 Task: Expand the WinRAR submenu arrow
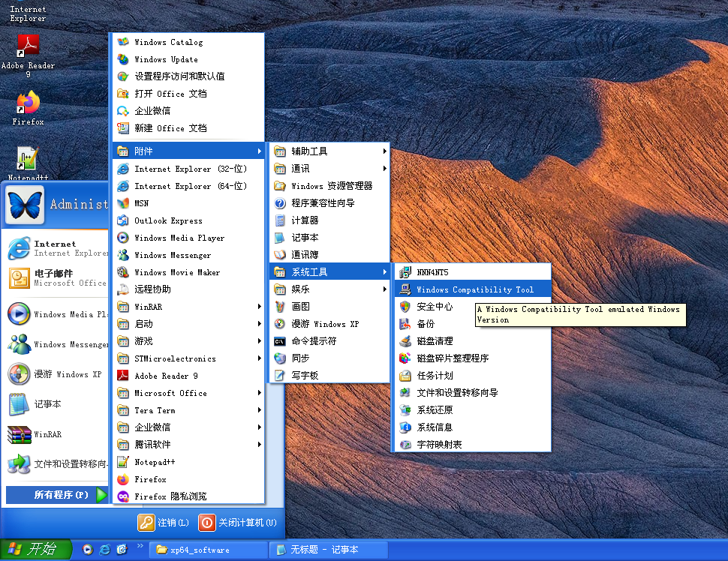click(x=260, y=307)
